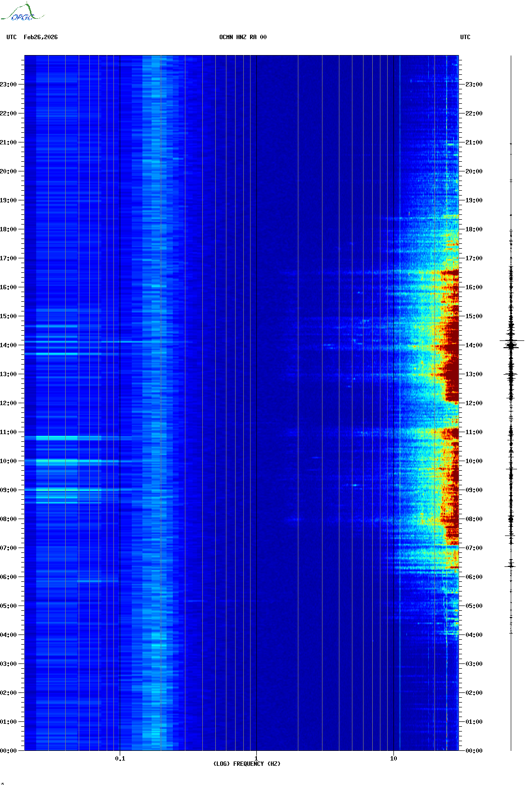This screenshot has width=532, height=789.
Task: Click the right-axis 07:00 time label
Action: (474, 548)
